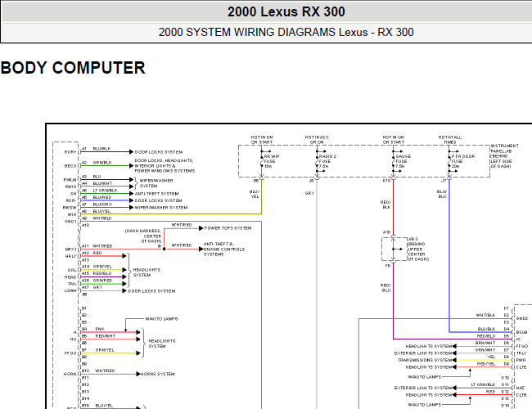Viewport: 532px width, 409px height.
Task: Select the 'GAUGE FUSE 7.5A' label
Action: pyautogui.click(x=403, y=161)
